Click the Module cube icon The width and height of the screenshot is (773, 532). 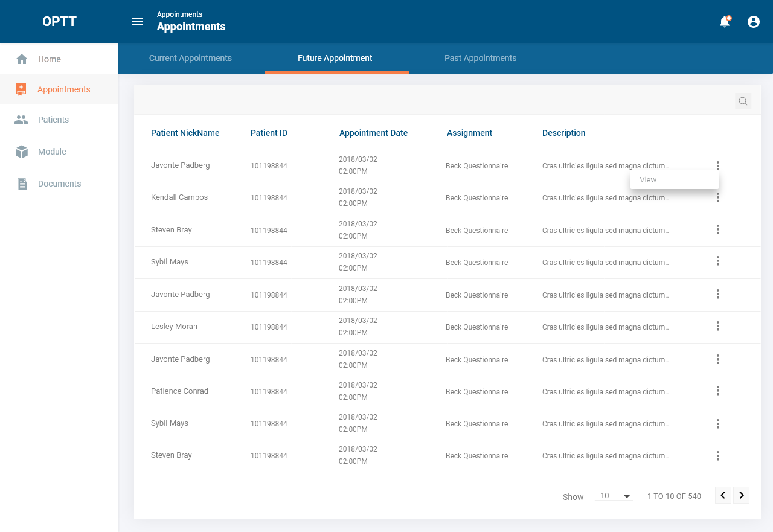point(22,152)
